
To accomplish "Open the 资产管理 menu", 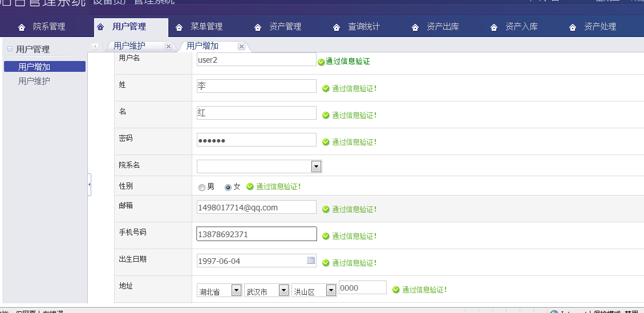I will (285, 27).
